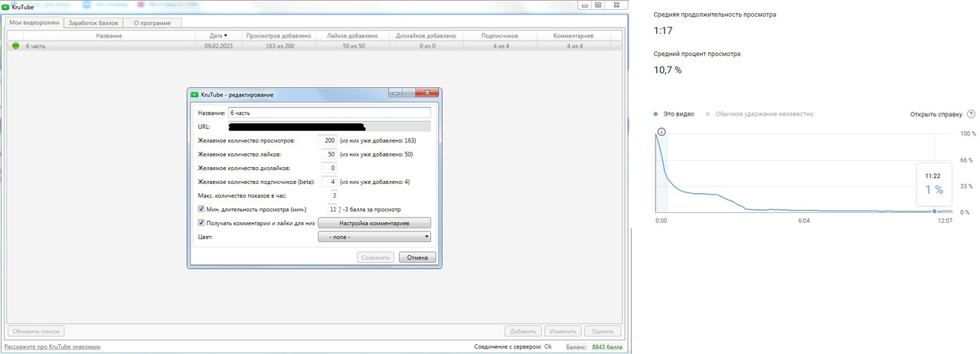Click the Название input field
This screenshot has height=354, width=980.
[x=329, y=113]
